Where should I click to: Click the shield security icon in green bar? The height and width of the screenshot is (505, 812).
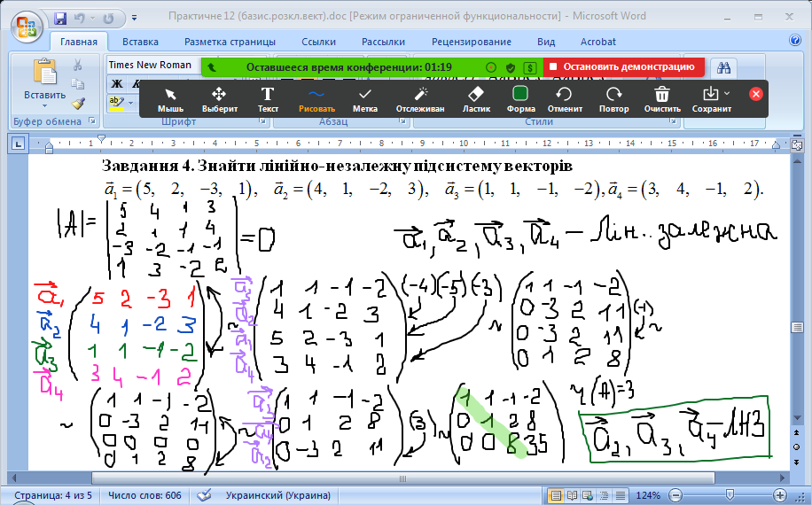(511, 67)
